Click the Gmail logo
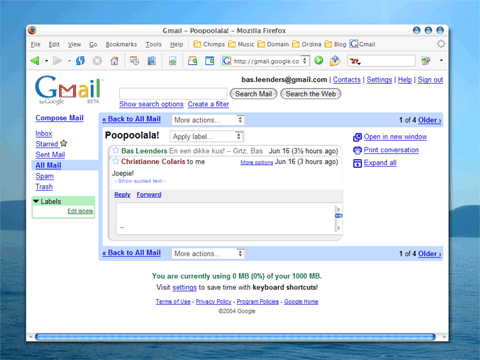480x360 pixels. (x=69, y=89)
